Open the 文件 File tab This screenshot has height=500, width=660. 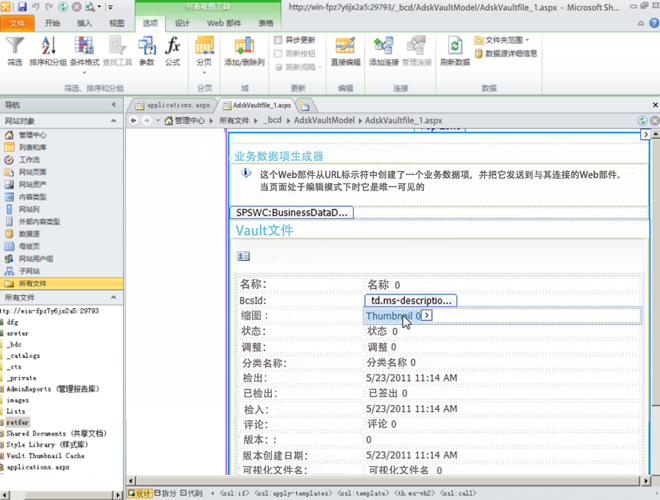(x=17, y=23)
